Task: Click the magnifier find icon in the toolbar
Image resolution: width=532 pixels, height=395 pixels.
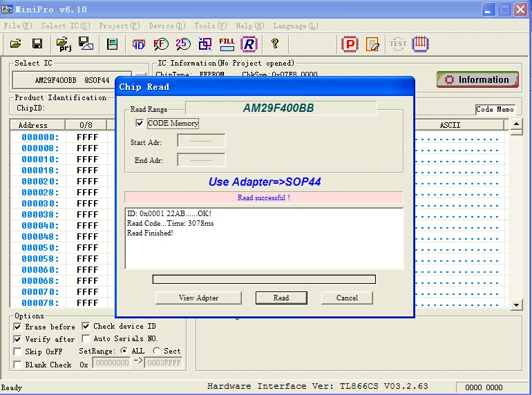Action: 161,44
